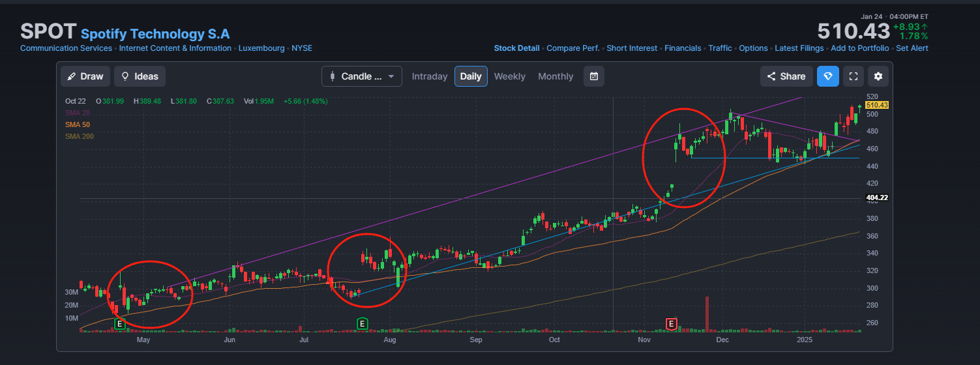This screenshot has height=365, width=980.
Task: Select the SMA 20 indicator label
Action: tap(78, 113)
